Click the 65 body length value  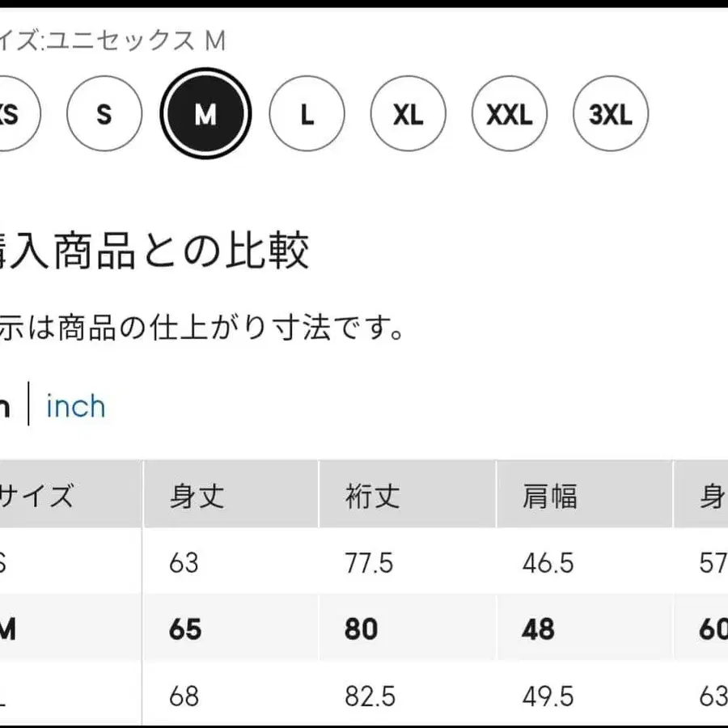(185, 629)
